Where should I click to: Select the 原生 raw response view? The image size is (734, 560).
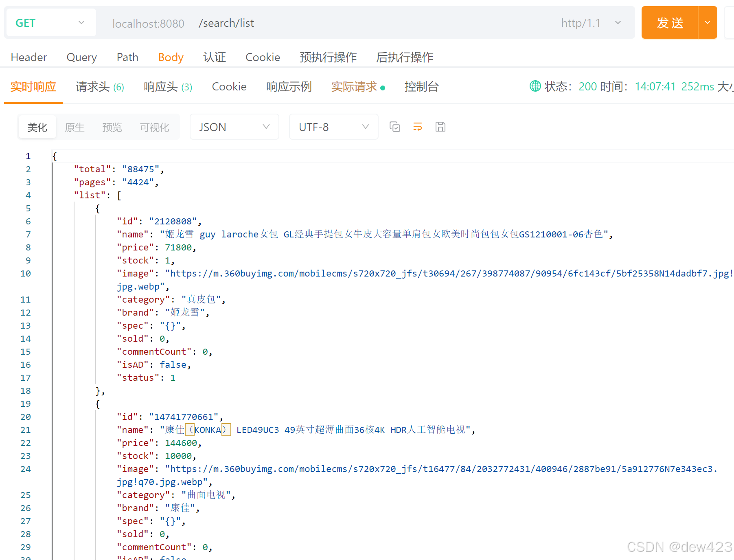[x=74, y=127]
